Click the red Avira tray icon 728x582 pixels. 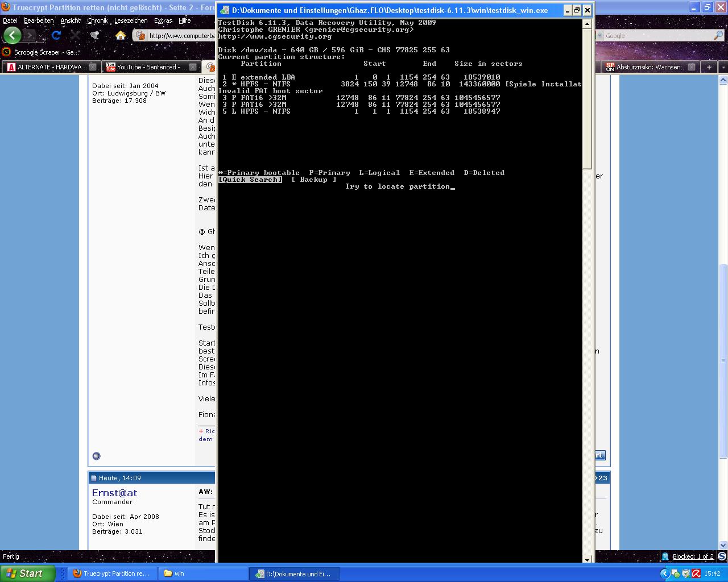click(696, 573)
